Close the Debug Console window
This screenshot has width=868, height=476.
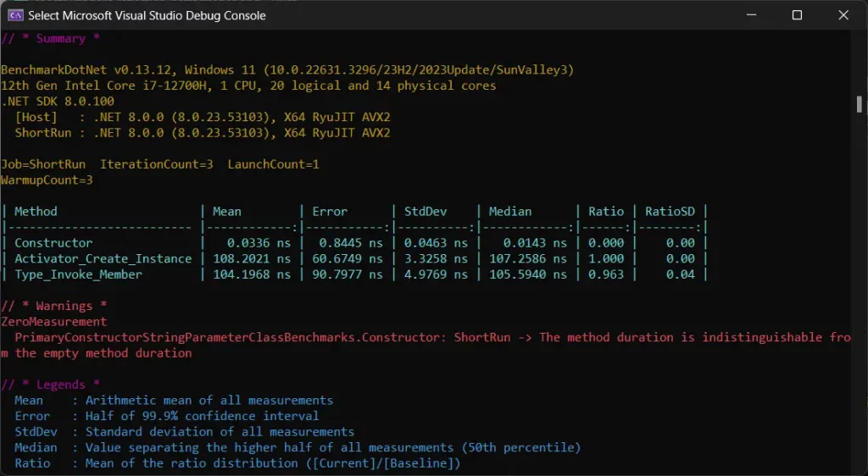click(x=843, y=15)
